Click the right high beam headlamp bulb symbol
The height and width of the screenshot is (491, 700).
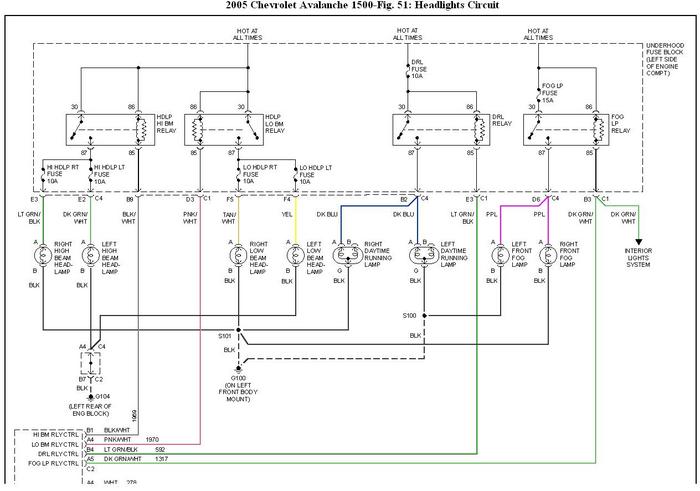(x=43, y=255)
